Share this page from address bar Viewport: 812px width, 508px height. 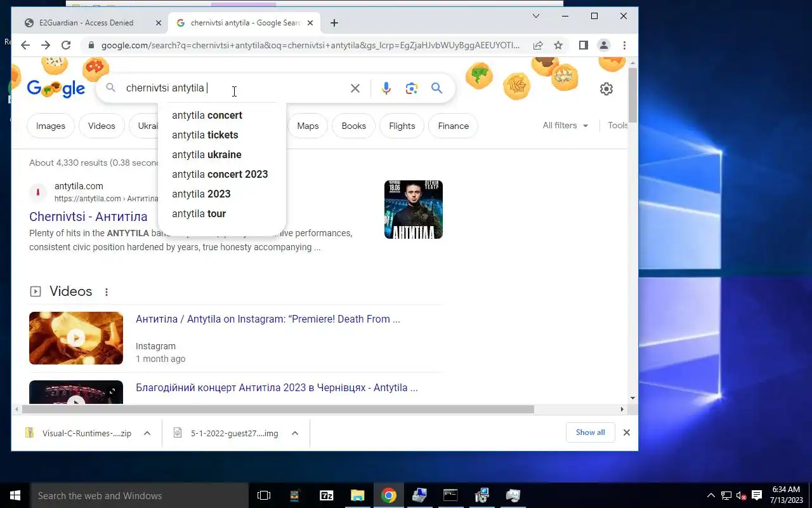(538, 45)
